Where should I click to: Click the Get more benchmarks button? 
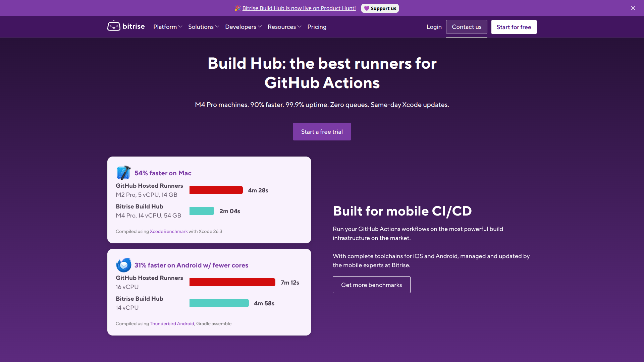(x=372, y=285)
